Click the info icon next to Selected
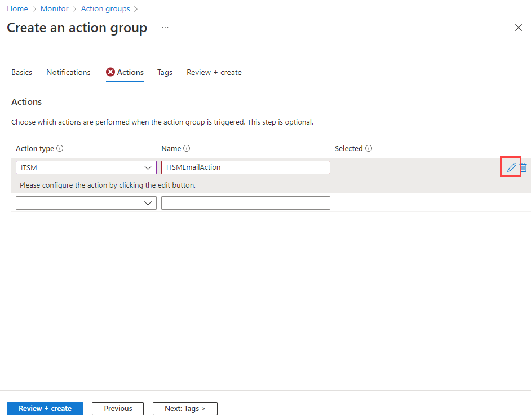The width and height of the screenshot is (531, 420). 369,149
